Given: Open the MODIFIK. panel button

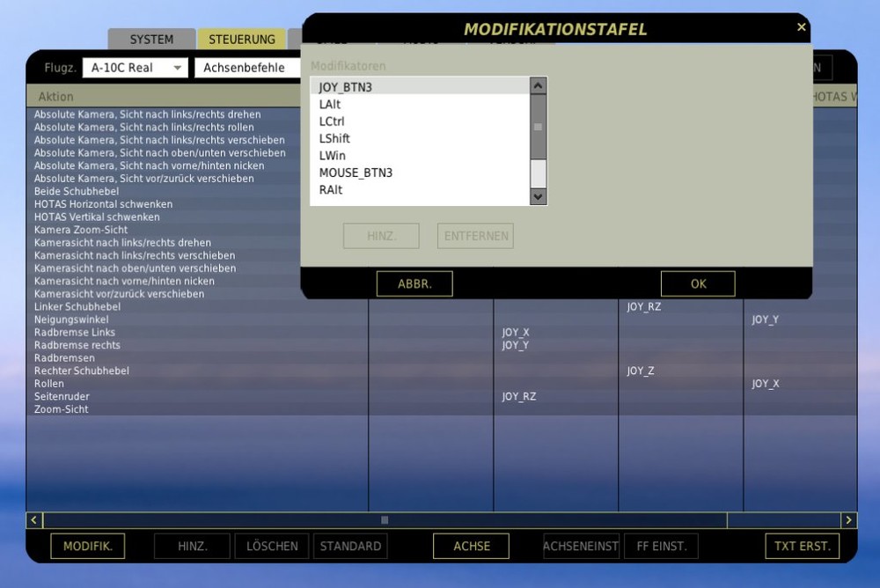Looking at the screenshot, I should 87,546.
